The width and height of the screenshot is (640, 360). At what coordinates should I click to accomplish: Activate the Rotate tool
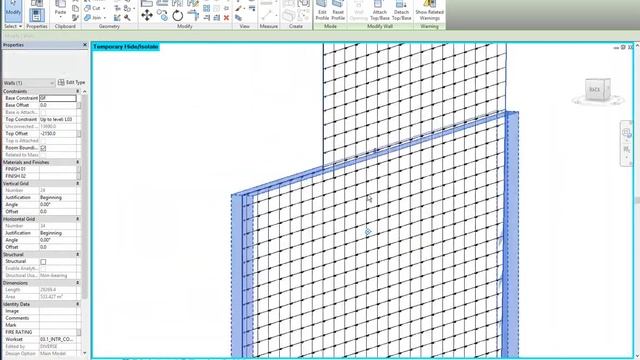coord(178,16)
